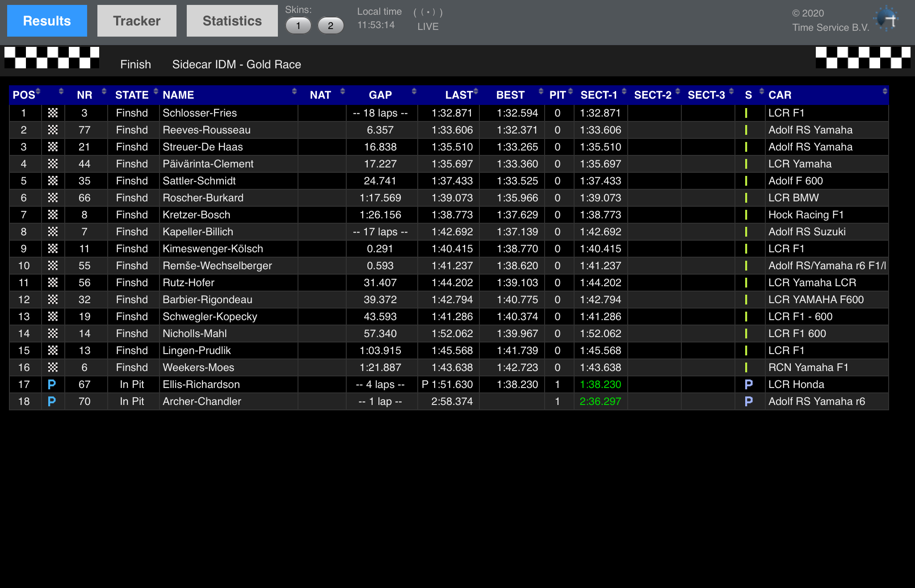Click '© 2020 Time Service B.V.' text
This screenshot has height=588, width=915.
[x=831, y=20]
